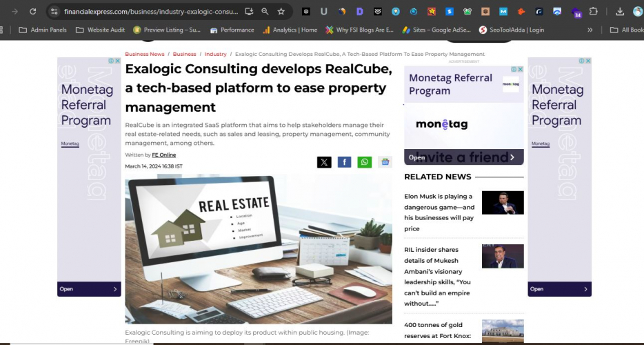This screenshot has width=644, height=345.
Task: Go to Business News breadcrumb
Action: pyautogui.click(x=145, y=54)
